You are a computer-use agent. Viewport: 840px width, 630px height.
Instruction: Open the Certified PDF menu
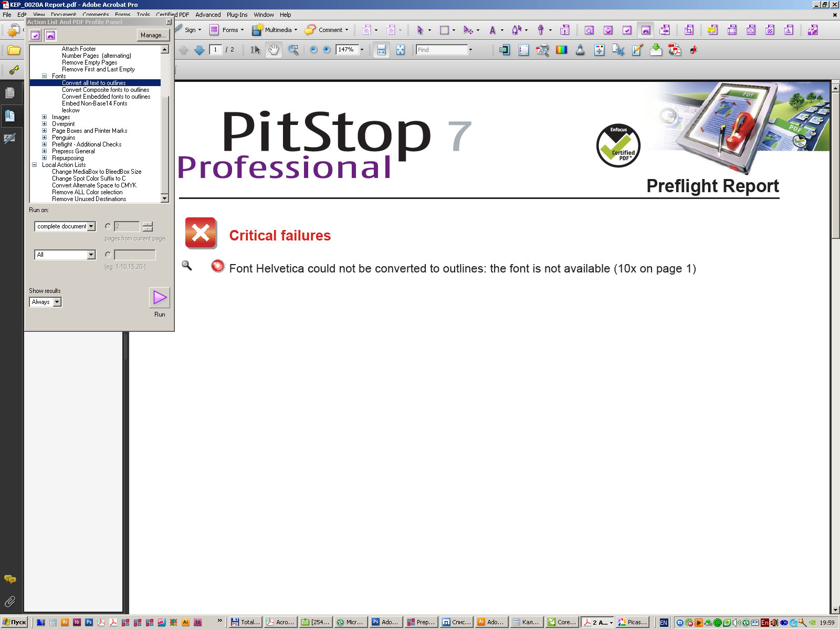(173, 15)
